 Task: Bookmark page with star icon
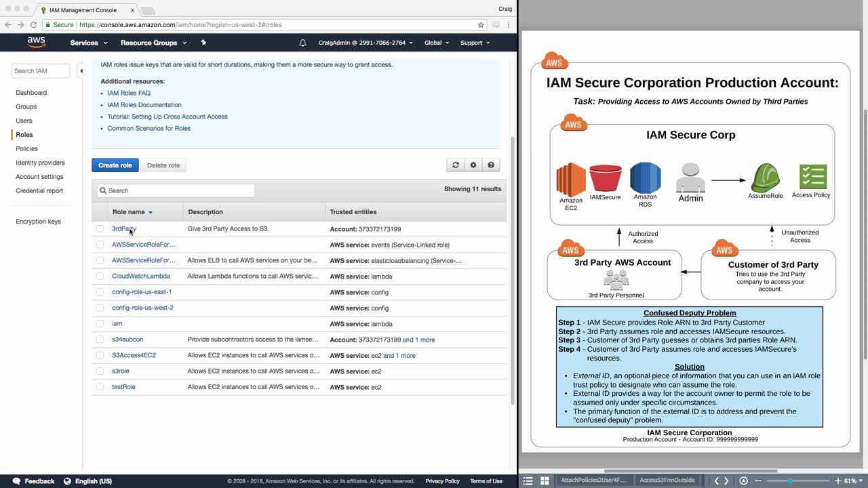[481, 25]
